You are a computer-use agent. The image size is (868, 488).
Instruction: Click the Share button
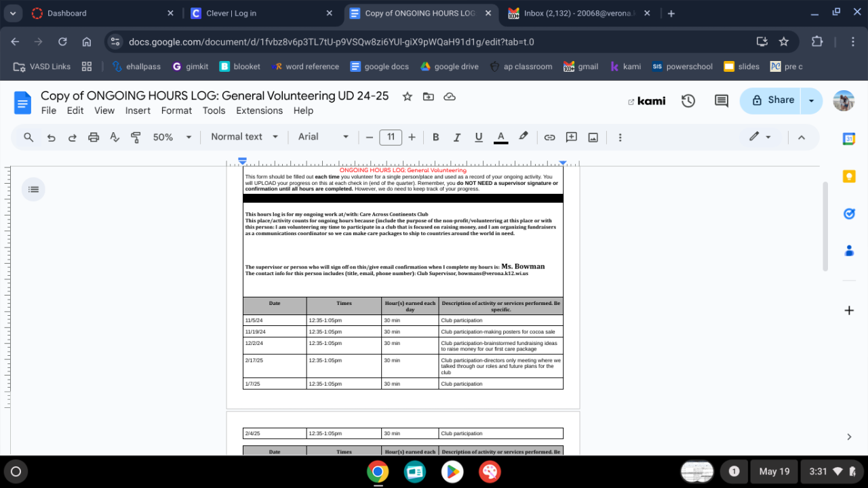pos(772,100)
